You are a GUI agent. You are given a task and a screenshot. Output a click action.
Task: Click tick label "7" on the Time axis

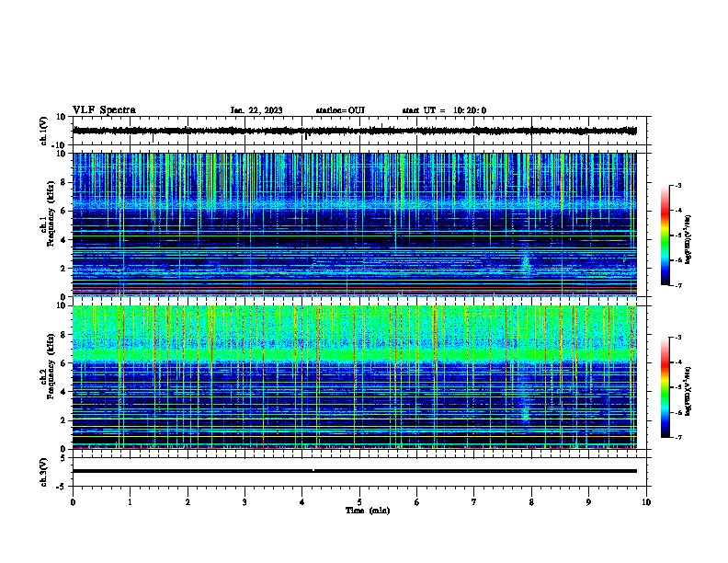[474, 502]
